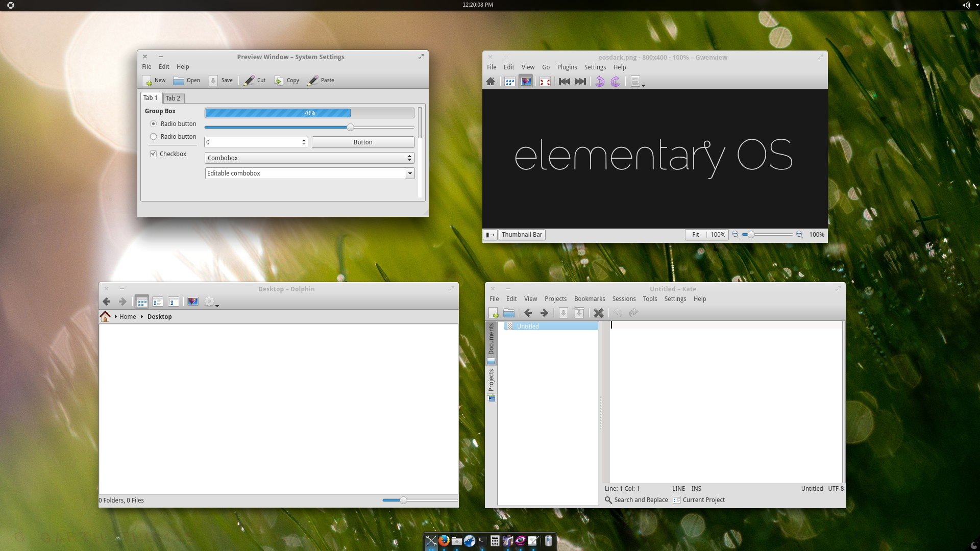Screen dimensions: 980x551
Task: Toggle the Gwenview sidebar button
Action: coord(490,235)
